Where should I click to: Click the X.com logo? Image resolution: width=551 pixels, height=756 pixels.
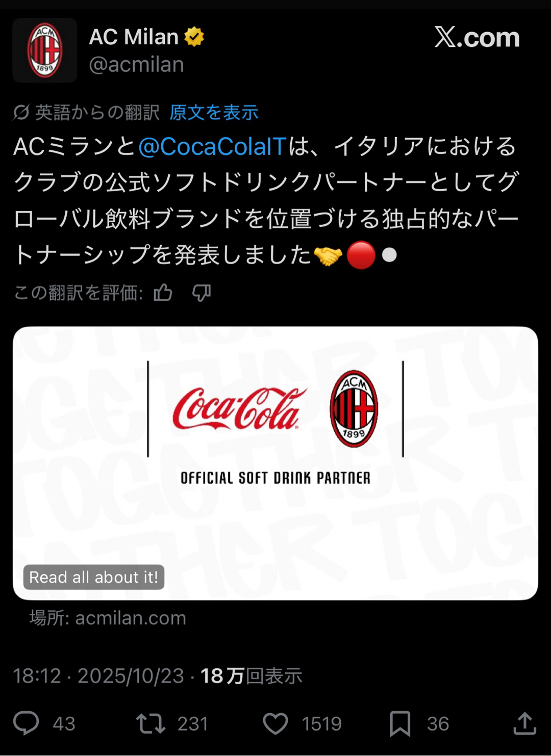(477, 37)
